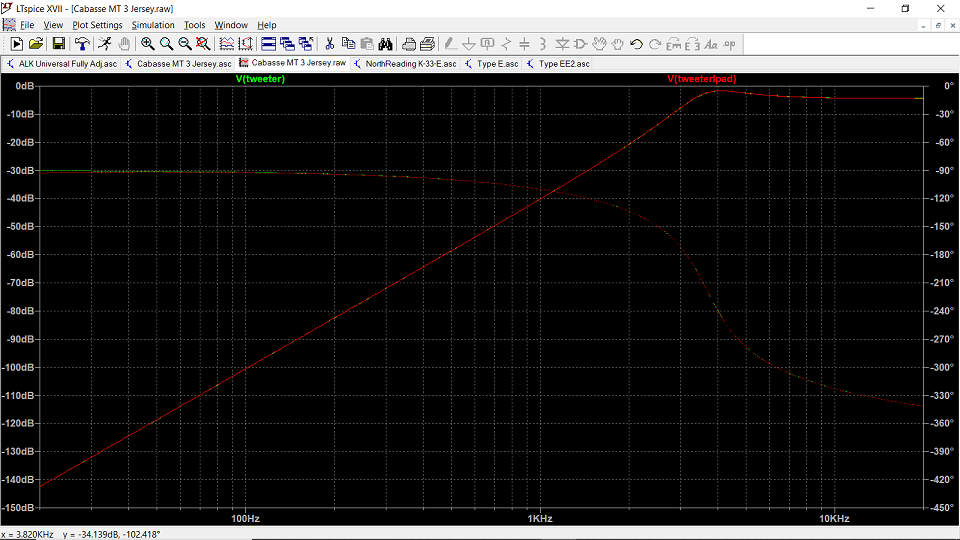This screenshot has height=540, width=960.
Task: Click the red V(tweeterlpad) trace label
Action: 702,79
